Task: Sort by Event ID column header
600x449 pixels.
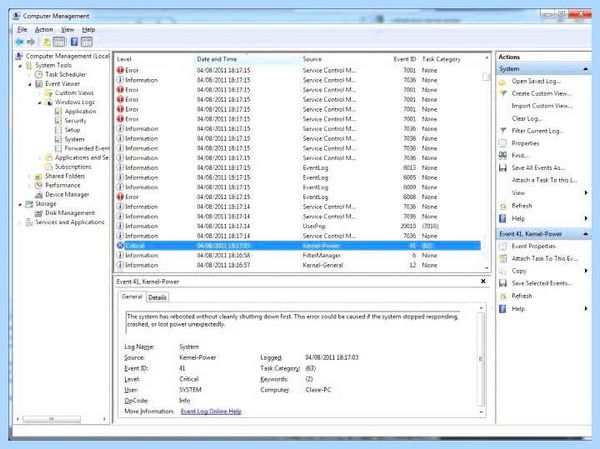Action: pyautogui.click(x=404, y=59)
